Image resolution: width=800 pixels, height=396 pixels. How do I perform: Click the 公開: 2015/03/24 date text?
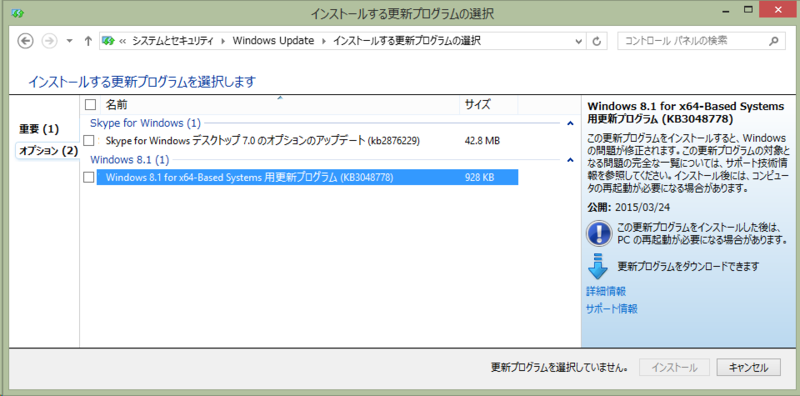click(629, 208)
